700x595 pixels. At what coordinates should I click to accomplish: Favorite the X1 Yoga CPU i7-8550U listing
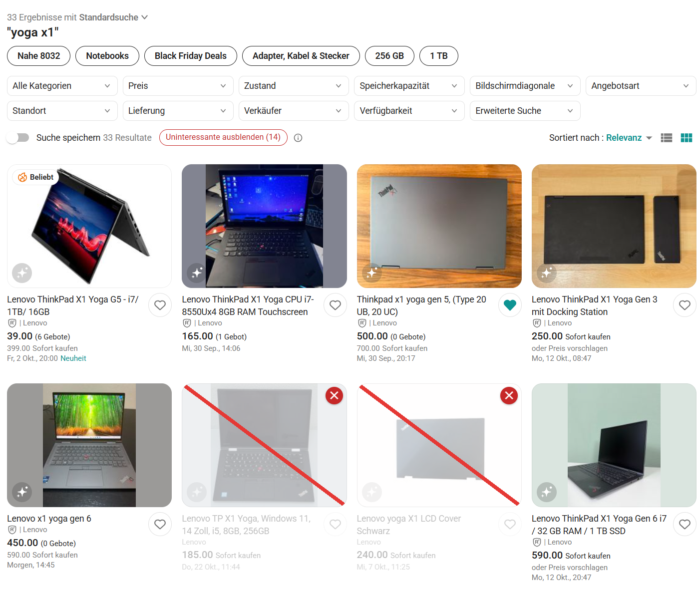click(x=335, y=305)
